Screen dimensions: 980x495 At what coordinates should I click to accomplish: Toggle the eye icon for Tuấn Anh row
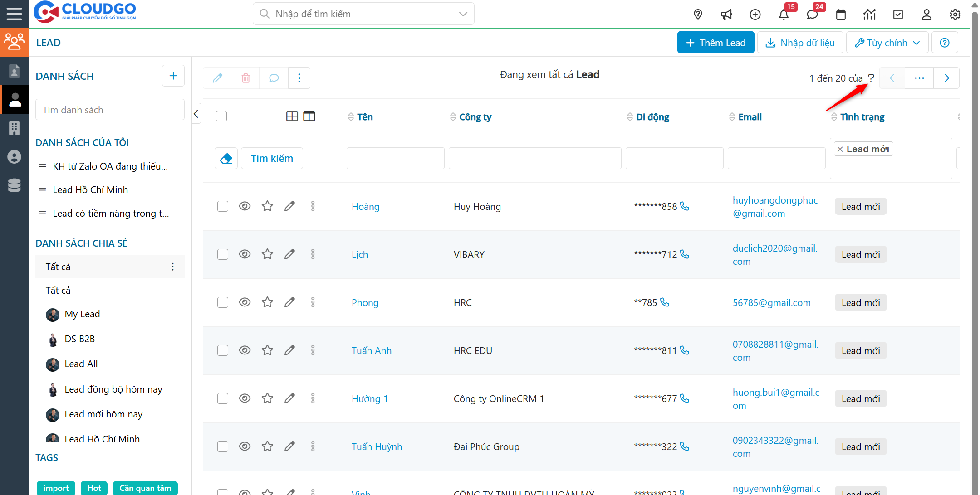[x=245, y=350]
